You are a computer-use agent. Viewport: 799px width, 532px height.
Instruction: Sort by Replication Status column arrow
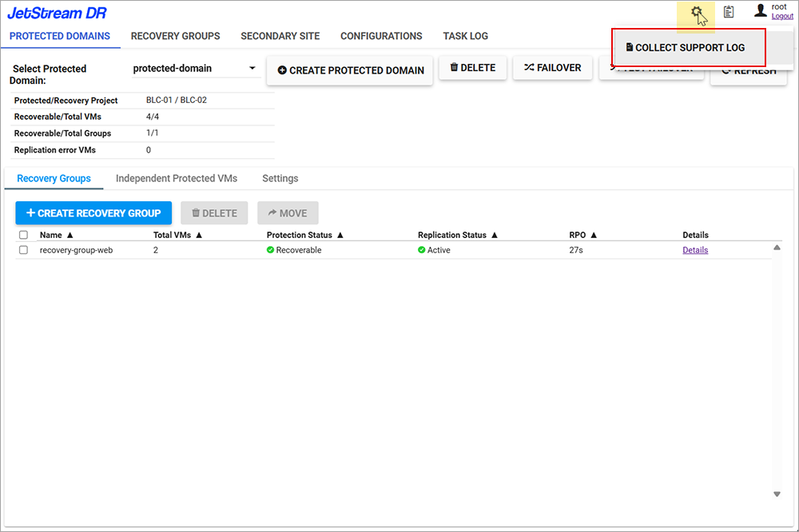click(495, 235)
